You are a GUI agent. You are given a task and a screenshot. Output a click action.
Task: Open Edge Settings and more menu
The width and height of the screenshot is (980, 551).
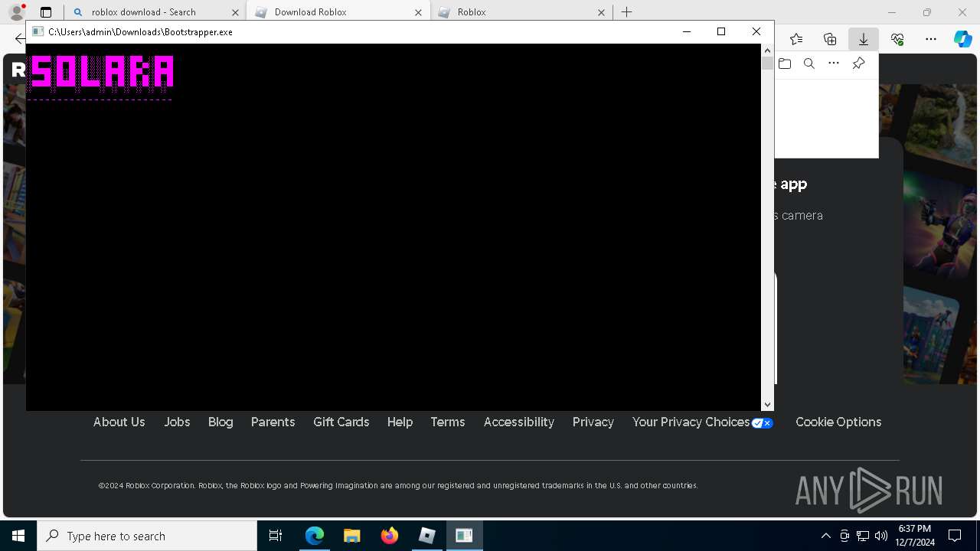(x=931, y=39)
